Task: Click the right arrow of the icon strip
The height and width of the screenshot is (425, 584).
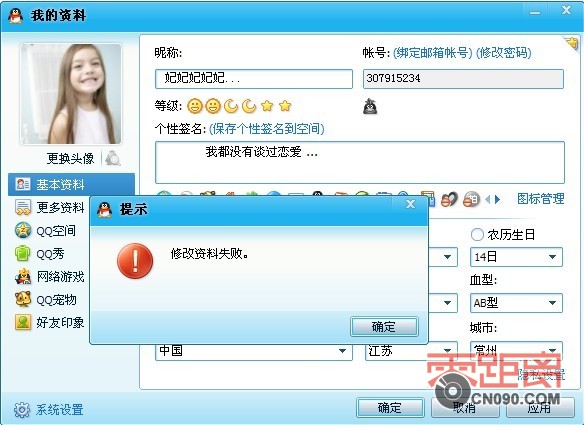Action: [497, 200]
